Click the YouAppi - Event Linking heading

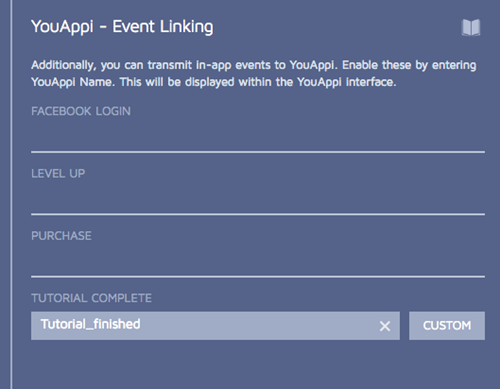(122, 27)
